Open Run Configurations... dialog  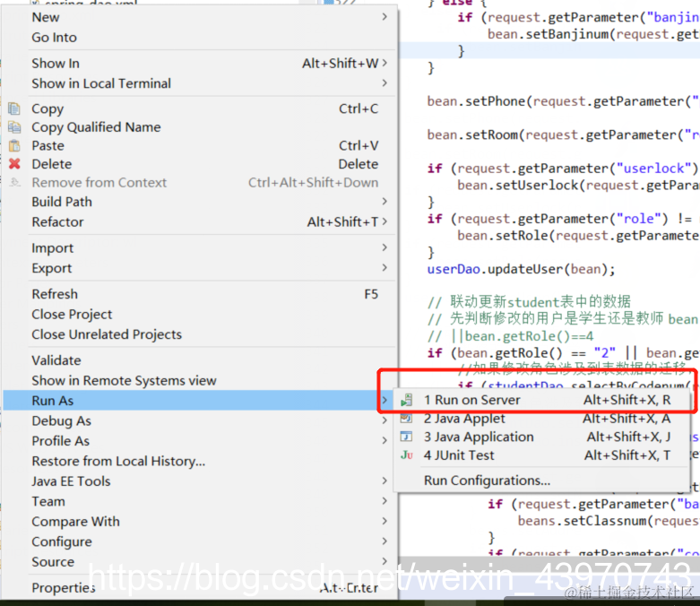click(x=541, y=480)
